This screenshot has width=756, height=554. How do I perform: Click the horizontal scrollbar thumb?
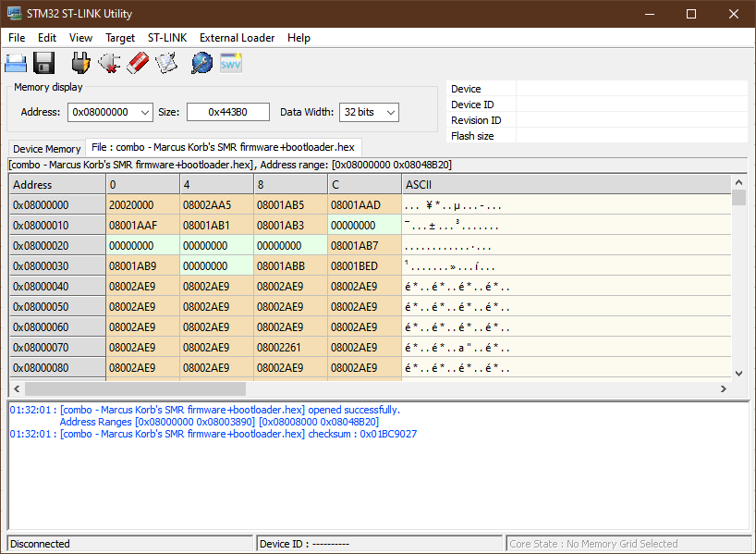[136, 389]
